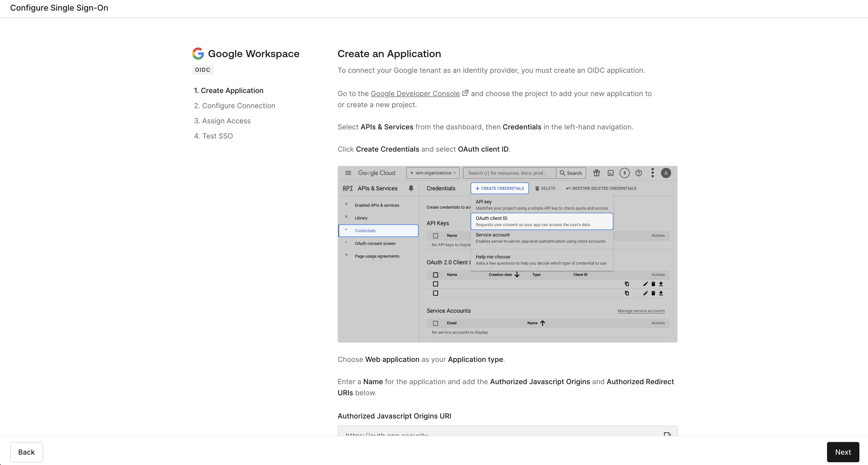The image size is (868, 465).
Task: Click the notifications badge showing 2
Action: click(624, 173)
